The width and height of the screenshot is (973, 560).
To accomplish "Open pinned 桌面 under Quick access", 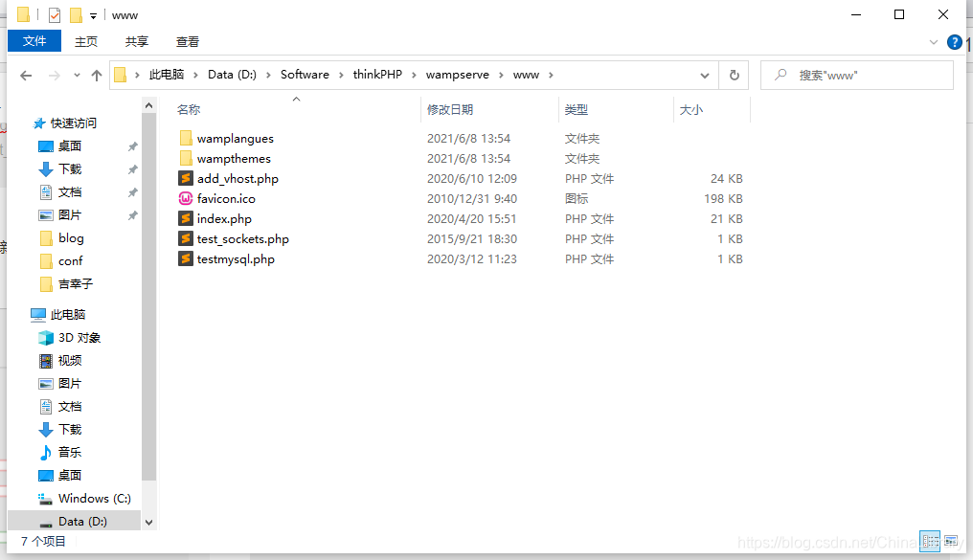I will [70, 146].
